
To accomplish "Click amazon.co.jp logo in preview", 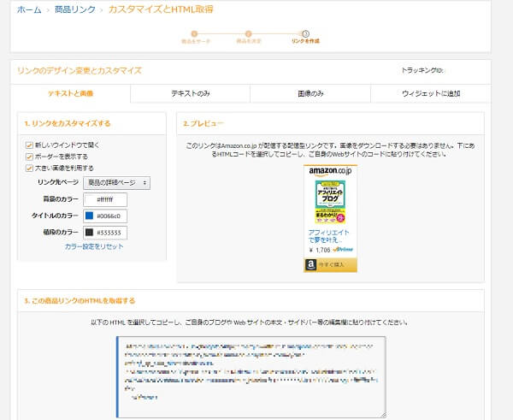I will pos(330,171).
